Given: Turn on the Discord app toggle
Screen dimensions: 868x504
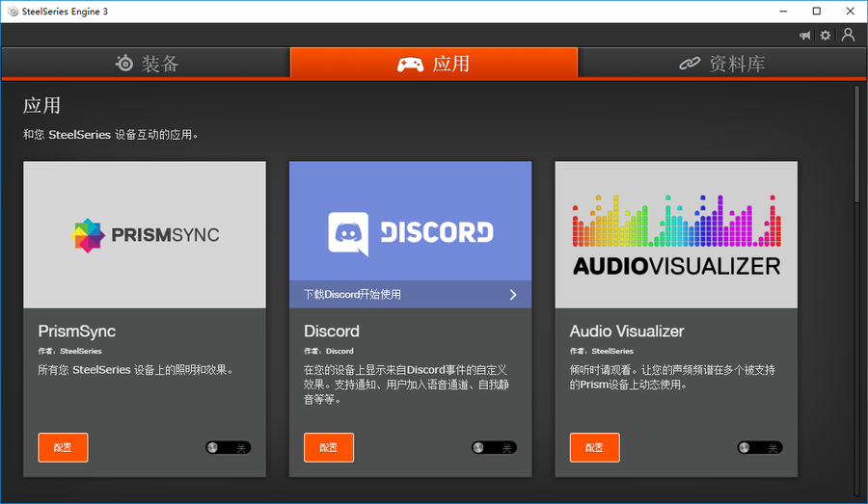Looking at the screenshot, I should pyautogui.click(x=494, y=447).
